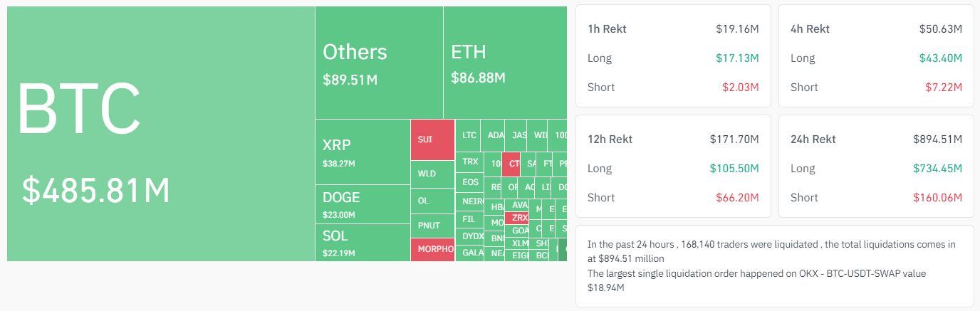
Task: Click the red MORPHO tile
Action: [432, 249]
